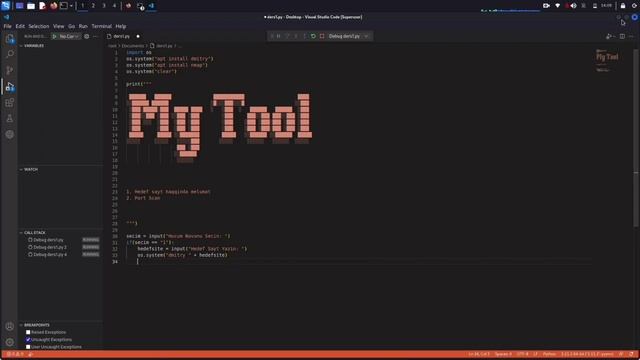Click the errors and warnings count in status bar
The height and width of the screenshot is (360, 640).
point(15,354)
